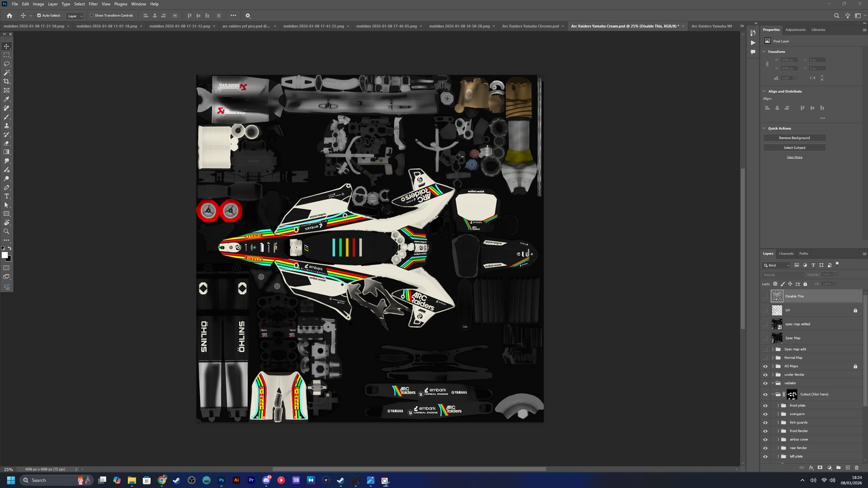The height and width of the screenshot is (488, 868).
Task: Click the foreground color swatch
Action: pyautogui.click(x=5, y=255)
